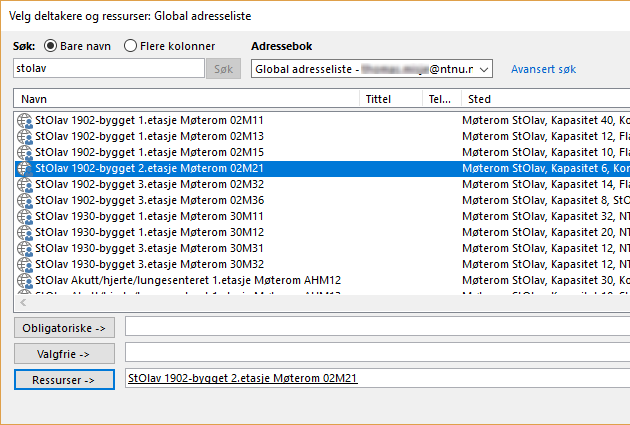This screenshot has height=425, width=630.
Task: Click the room icon for Møterom 02M15
Action: tap(25, 152)
